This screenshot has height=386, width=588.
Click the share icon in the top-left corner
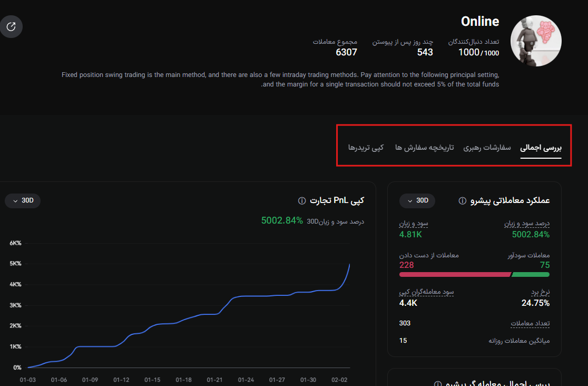pyautogui.click(x=11, y=26)
